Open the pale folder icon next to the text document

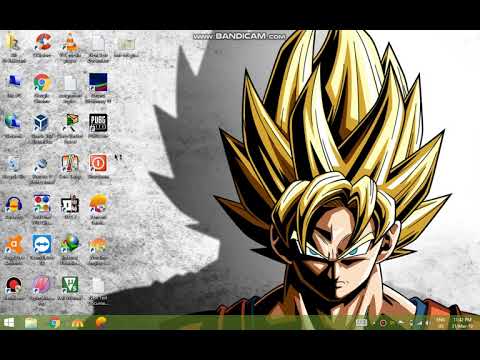click(126, 46)
